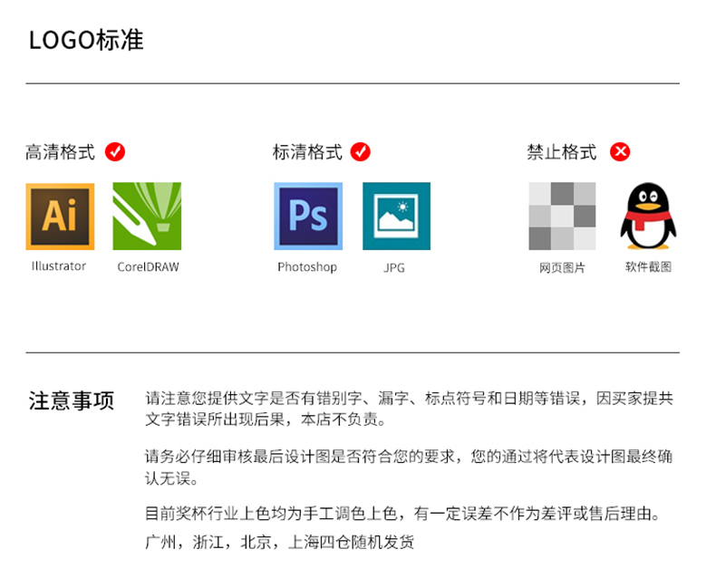The width and height of the screenshot is (716, 588).
Task: Click the Adobe Illustrator Ai icon
Action: click(61, 217)
